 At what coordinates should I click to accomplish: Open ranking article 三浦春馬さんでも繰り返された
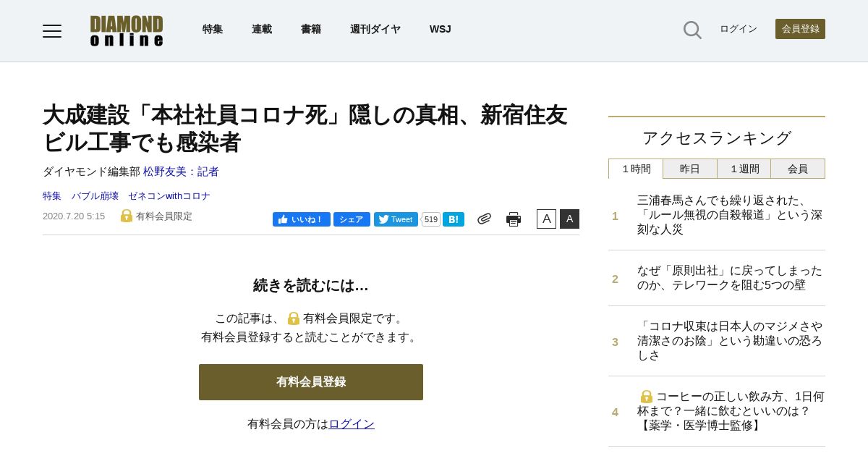(730, 215)
